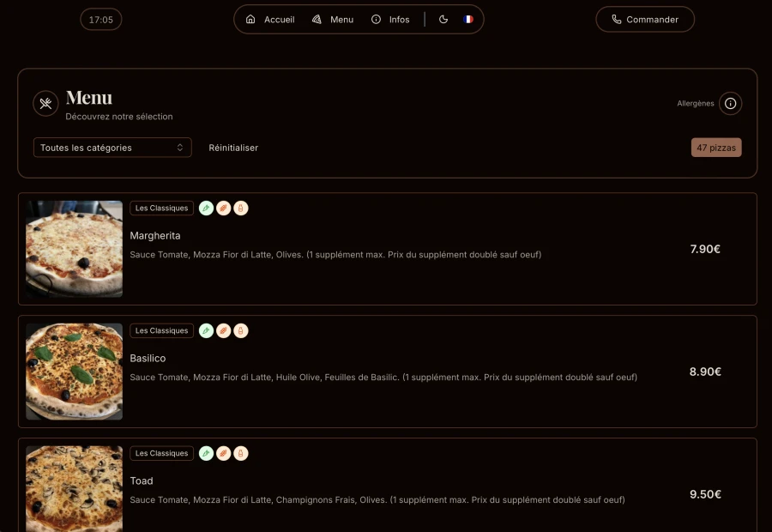The height and width of the screenshot is (532, 772).
Task: Click the wheat allergen icon on Basilico
Action: [x=223, y=330]
